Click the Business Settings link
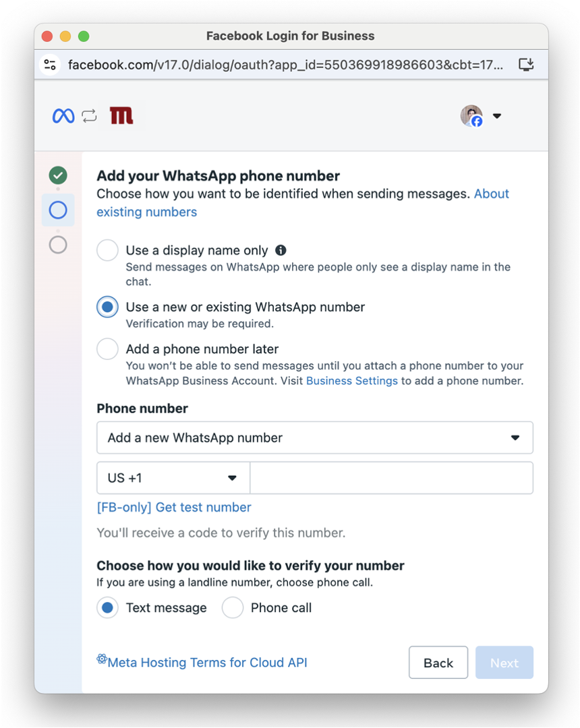Screen dimensions: 580x728 click(x=351, y=380)
